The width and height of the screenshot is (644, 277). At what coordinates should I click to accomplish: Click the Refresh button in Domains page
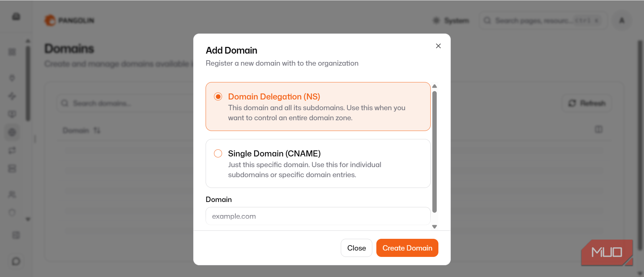pyautogui.click(x=587, y=103)
